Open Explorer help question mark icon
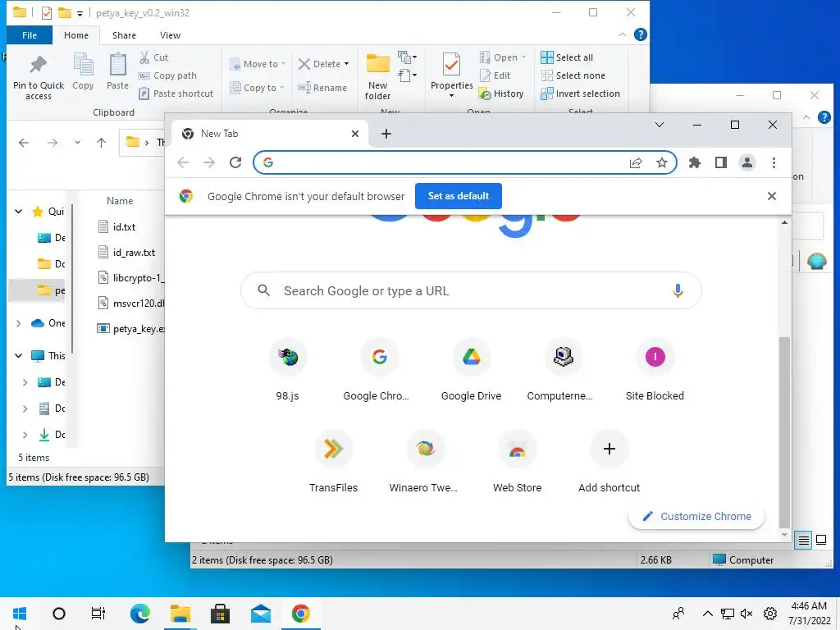Viewport: 840px width, 630px height. [x=640, y=34]
